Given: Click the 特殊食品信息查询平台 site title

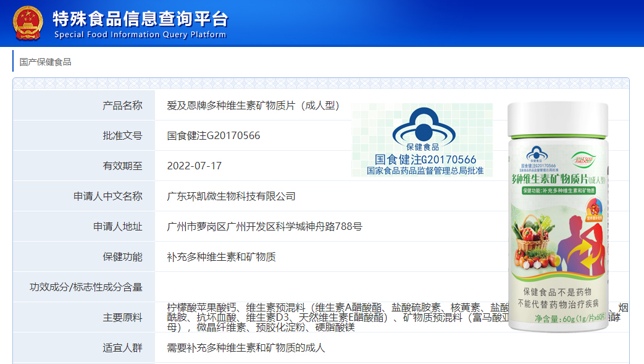Looking at the screenshot, I should [x=140, y=17].
